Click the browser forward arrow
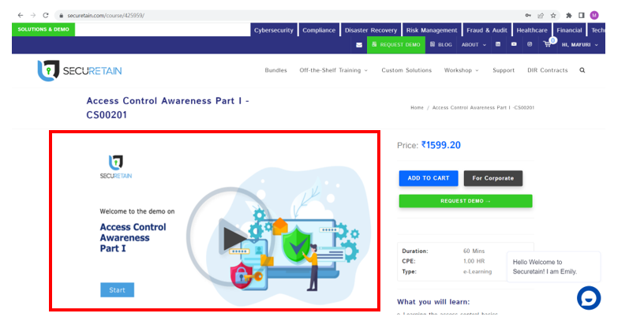The width and height of the screenshot is (644, 317). pos(33,15)
